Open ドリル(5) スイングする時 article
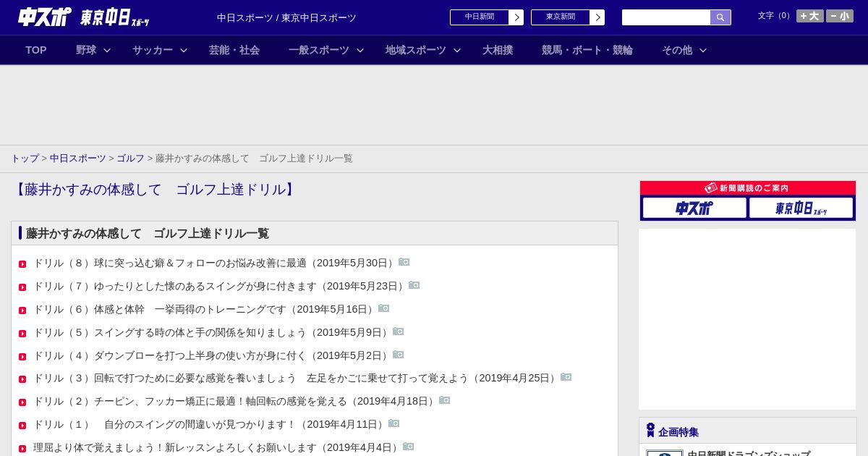 click(213, 333)
